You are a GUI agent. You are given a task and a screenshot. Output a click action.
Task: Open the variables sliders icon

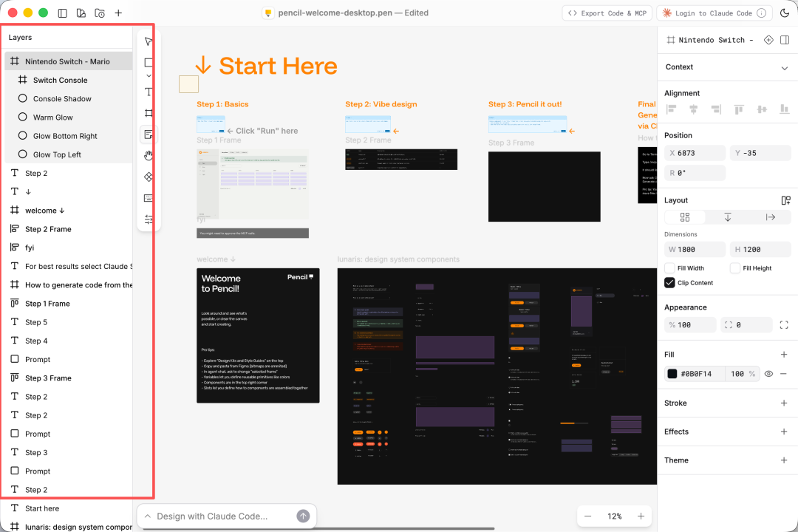(x=149, y=219)
